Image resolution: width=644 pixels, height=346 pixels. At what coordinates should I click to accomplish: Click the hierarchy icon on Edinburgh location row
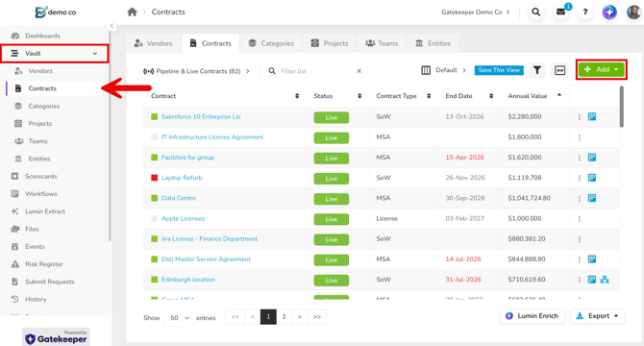tap(605, 280)
